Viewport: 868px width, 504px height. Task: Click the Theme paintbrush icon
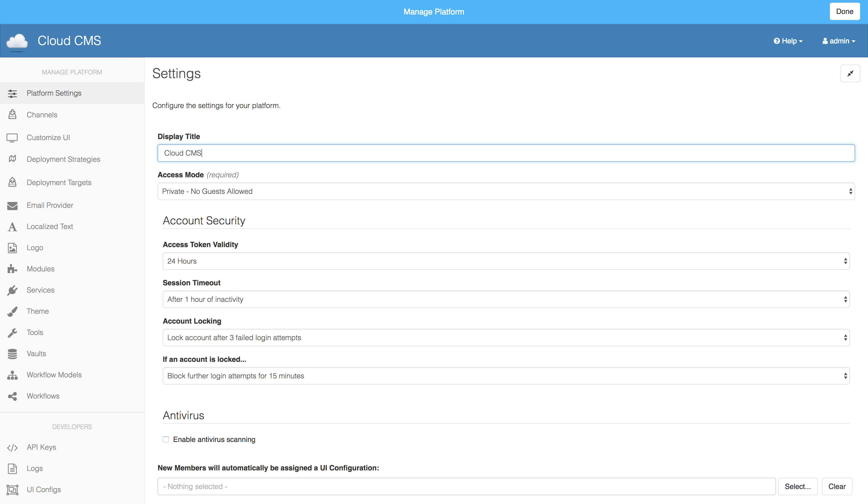pyautogui.click(x=12, y=311)
